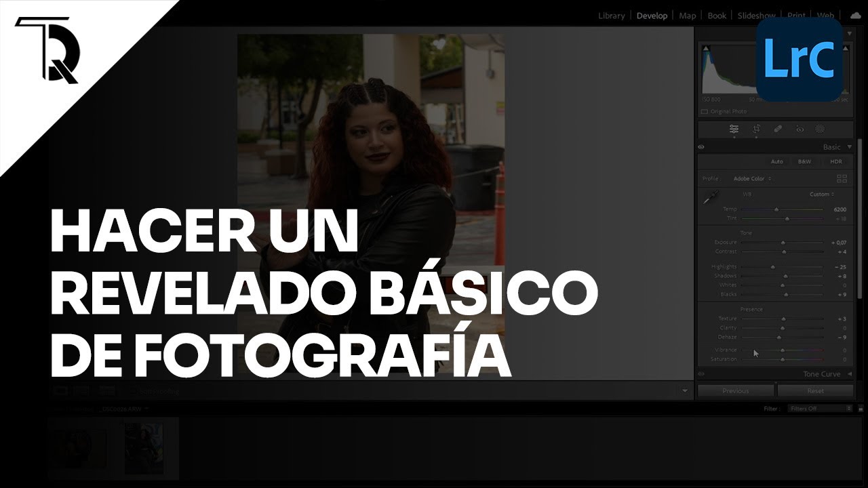This screenshot has width=868, height=488.
Task: Click the Clarity slider handle
Action: 783,328
